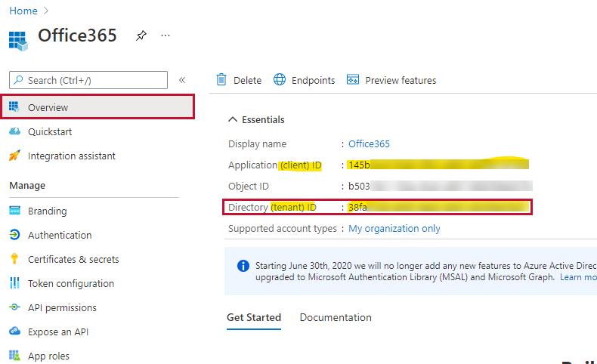Click the Endpoints globe icon
597x364 pixels.
[x=280, y=79]
